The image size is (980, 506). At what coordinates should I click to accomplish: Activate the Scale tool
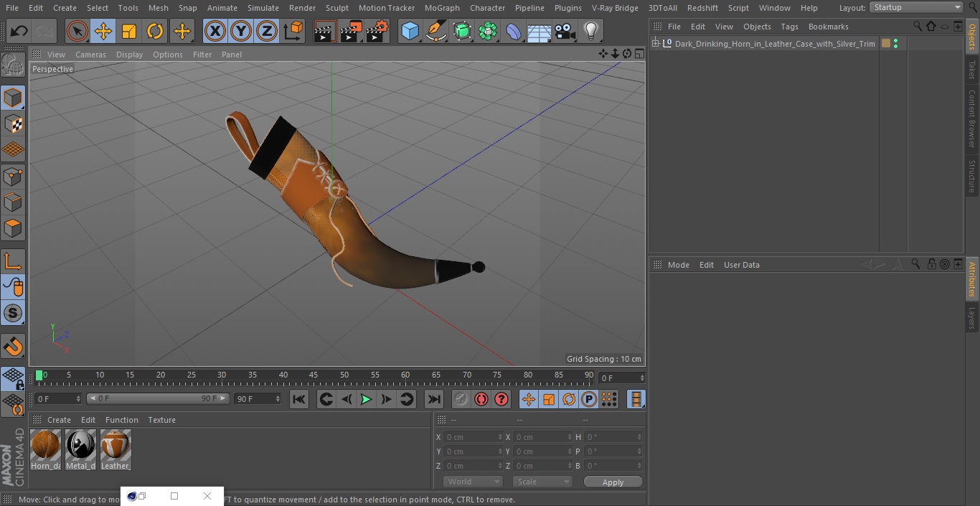coord(129,31)
